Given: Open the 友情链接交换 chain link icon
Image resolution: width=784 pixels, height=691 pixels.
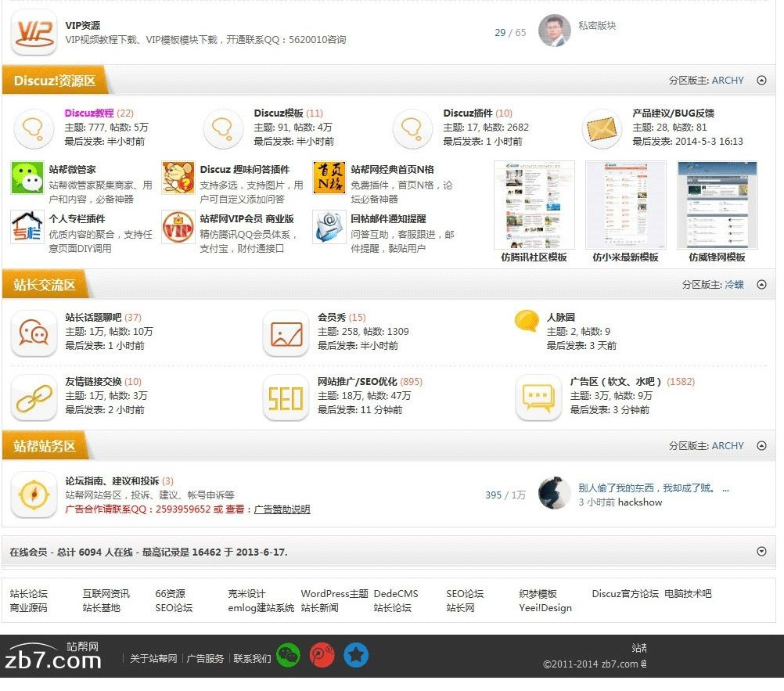Looking at the screenshot, I should tap(34, 398).
